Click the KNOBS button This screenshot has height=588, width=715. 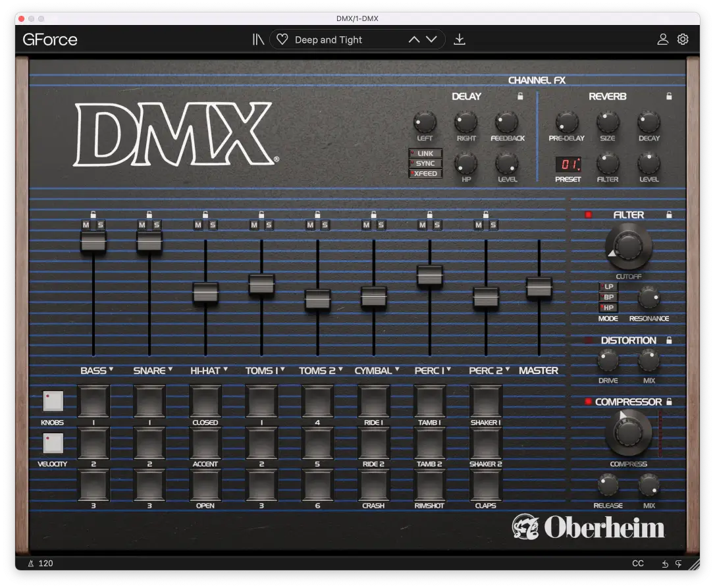coord(53,402)
